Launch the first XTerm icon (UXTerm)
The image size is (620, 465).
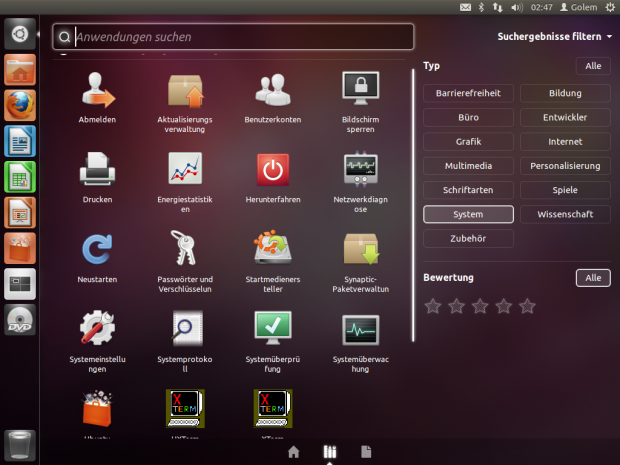[x=185, y=408]
